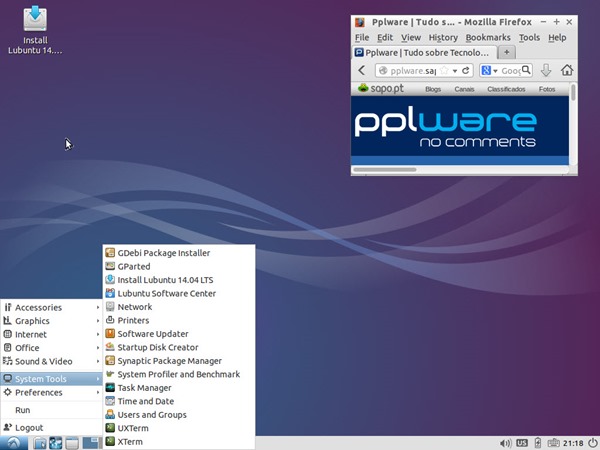The height and width of the screenshot is (450, 600).
Task: Click the iconify windows taskbar icon
Action: 72,443
